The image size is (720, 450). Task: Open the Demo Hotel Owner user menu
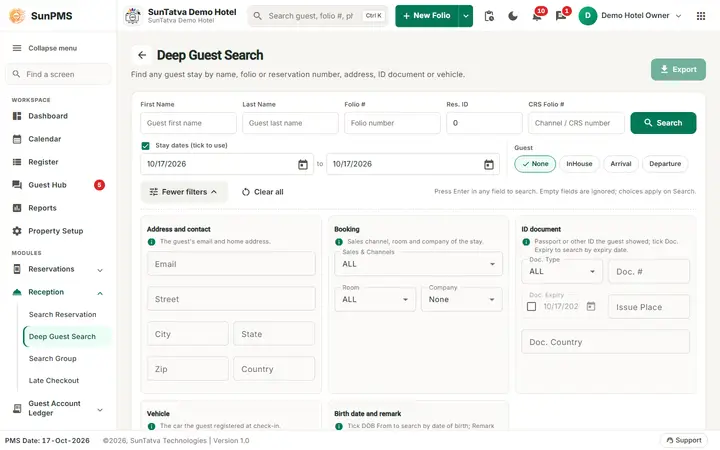(630, 16)
